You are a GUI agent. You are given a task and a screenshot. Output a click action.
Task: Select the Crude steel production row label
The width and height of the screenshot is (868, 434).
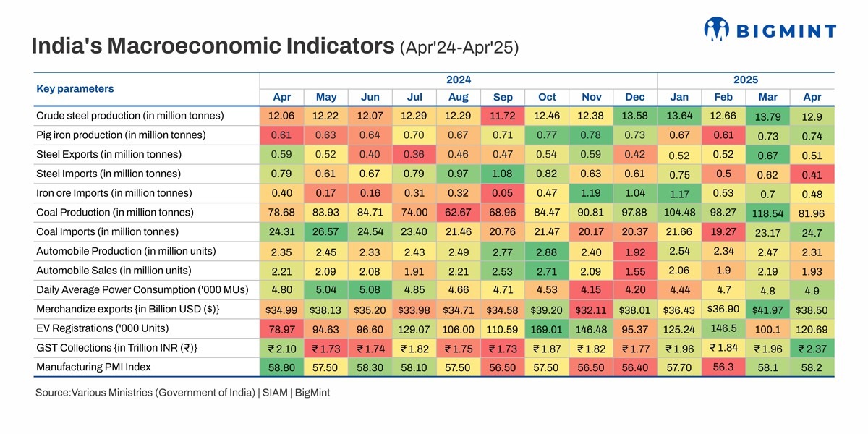point(129,116)
